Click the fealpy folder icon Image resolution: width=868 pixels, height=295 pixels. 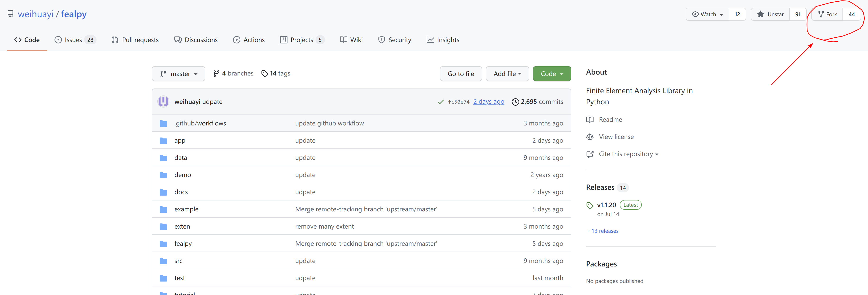click(163, 244)
